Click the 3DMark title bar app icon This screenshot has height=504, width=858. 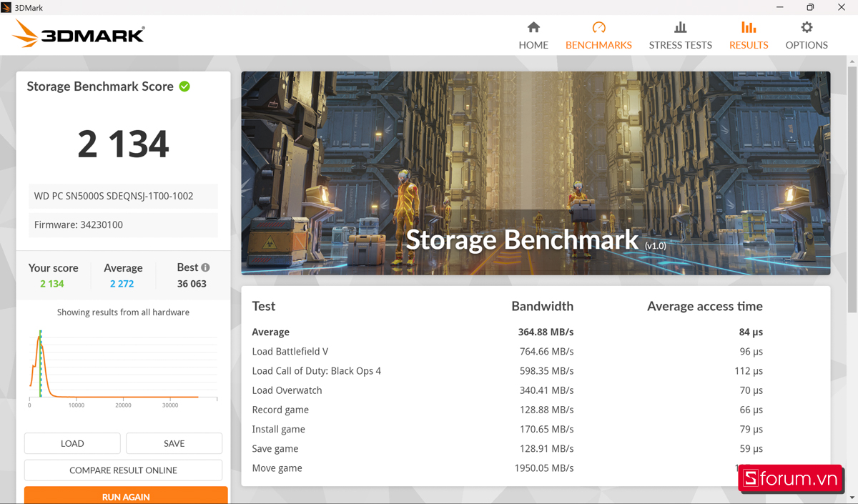[6, 7]
